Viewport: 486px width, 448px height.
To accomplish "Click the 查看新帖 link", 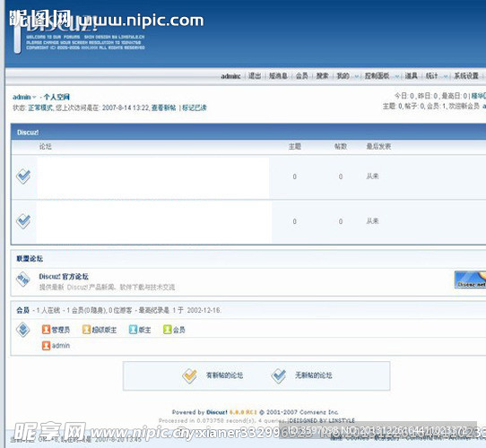I will pyautogui.click(x=164, y=108).
